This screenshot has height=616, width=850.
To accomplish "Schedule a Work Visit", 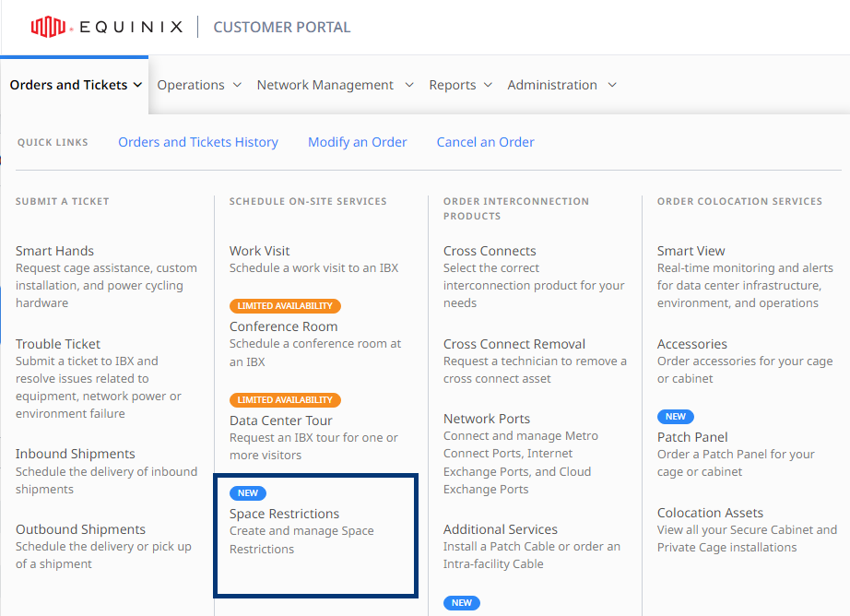I will click(260, 251).
